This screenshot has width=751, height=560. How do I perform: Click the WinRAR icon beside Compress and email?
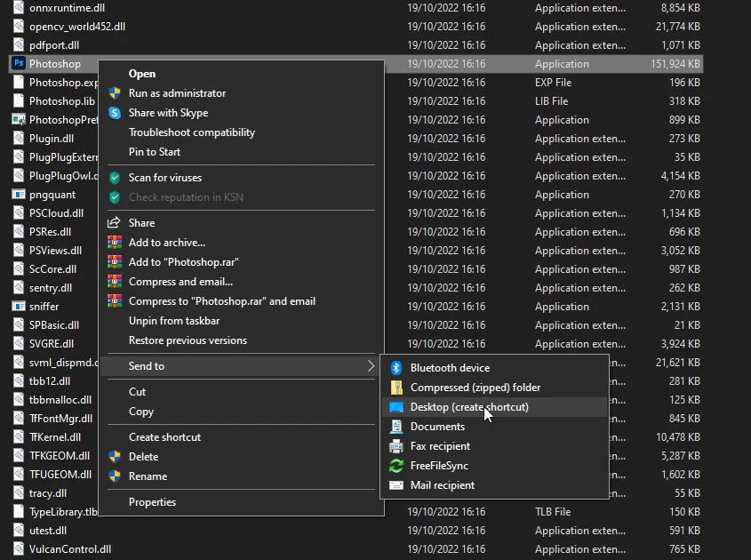tap(115, 282)
